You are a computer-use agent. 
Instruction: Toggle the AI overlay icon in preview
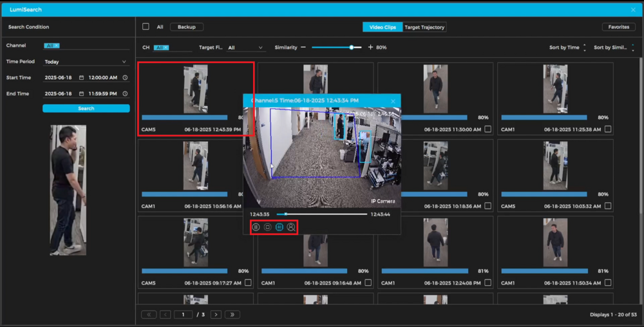[279, 227]
